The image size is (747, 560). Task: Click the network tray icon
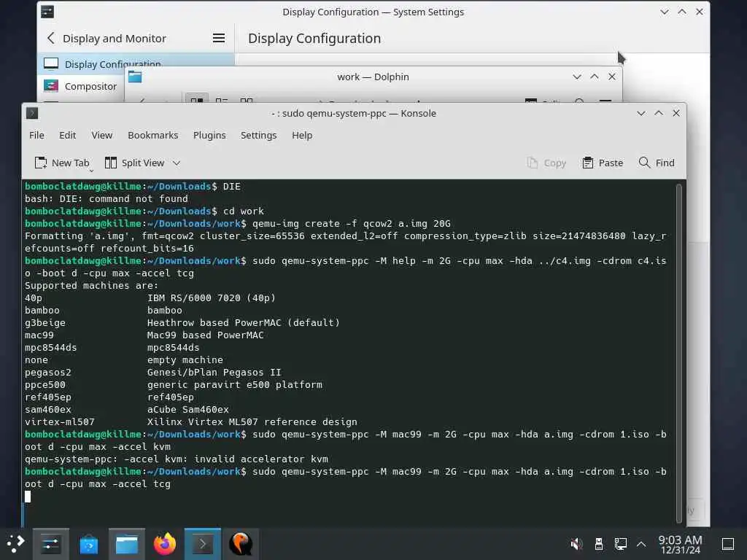point(620,544)
